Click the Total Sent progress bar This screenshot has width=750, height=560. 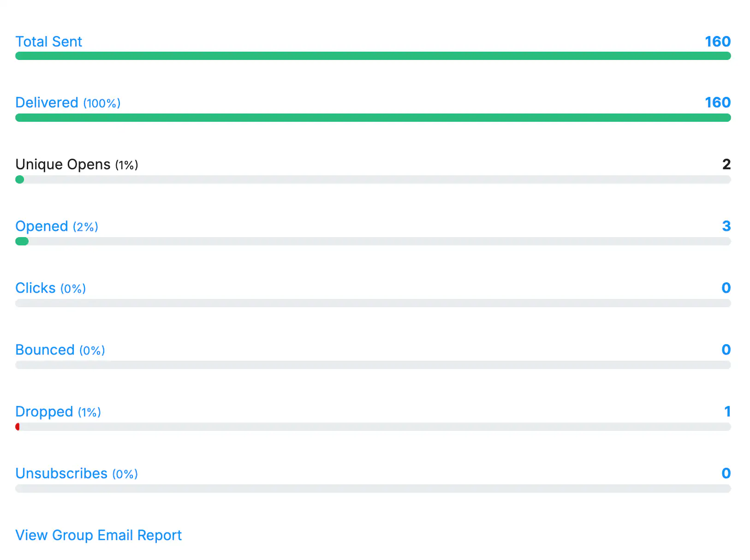[x=373, y=56]
